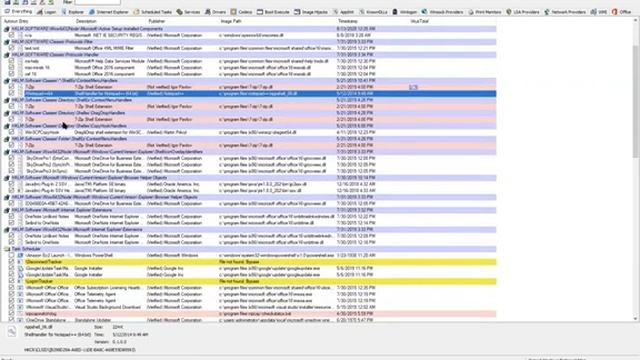Click the Services tab gear icon
Screen dimensions: 640x360
click(x=179, y=12)
